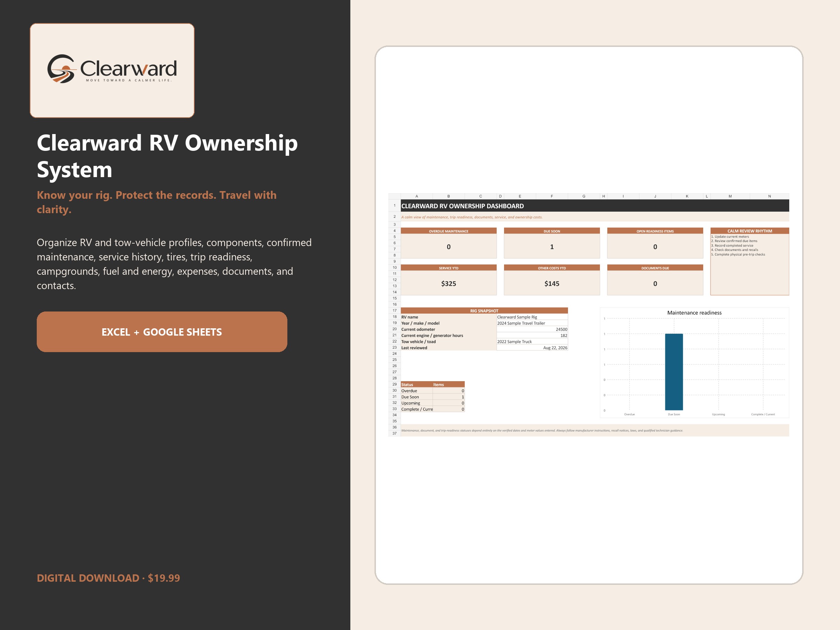This screenshot has height=630, width=840.
Task: Select column A header in spreadsheet
Action: (x=416, y=196)
